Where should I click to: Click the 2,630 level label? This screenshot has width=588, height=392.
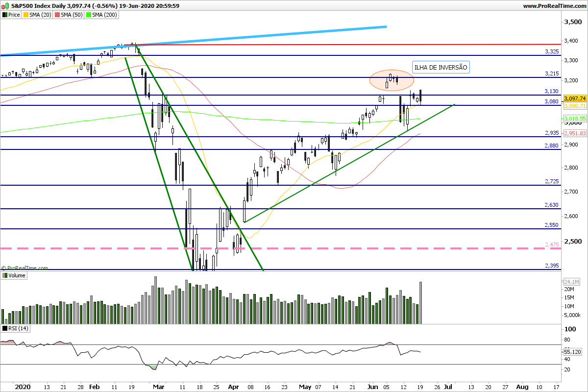coord(552,205)
